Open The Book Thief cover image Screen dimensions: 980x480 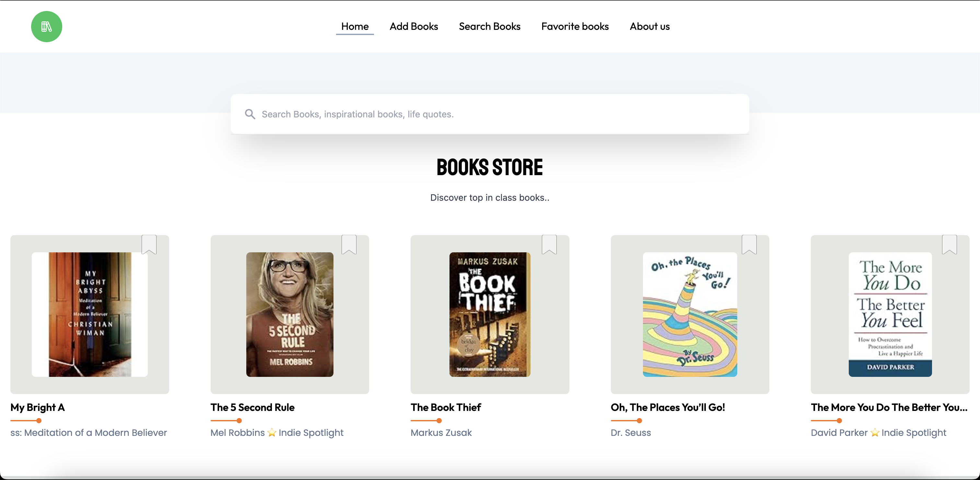point(490,314)
